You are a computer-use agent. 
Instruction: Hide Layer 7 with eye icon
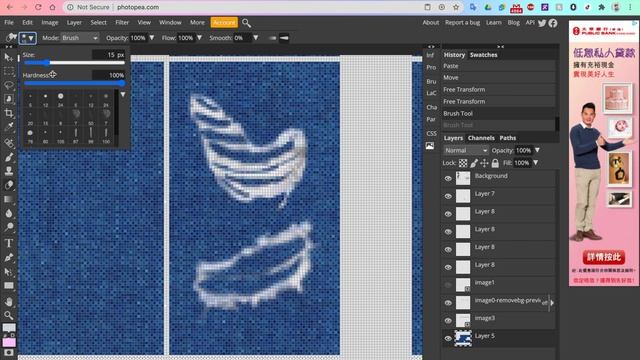tap(448, 196)
